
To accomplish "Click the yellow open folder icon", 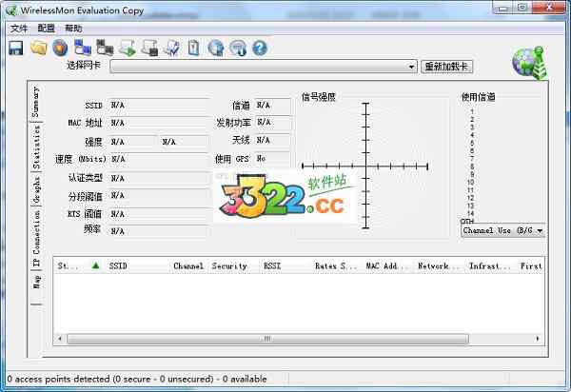I will [39, 48].
